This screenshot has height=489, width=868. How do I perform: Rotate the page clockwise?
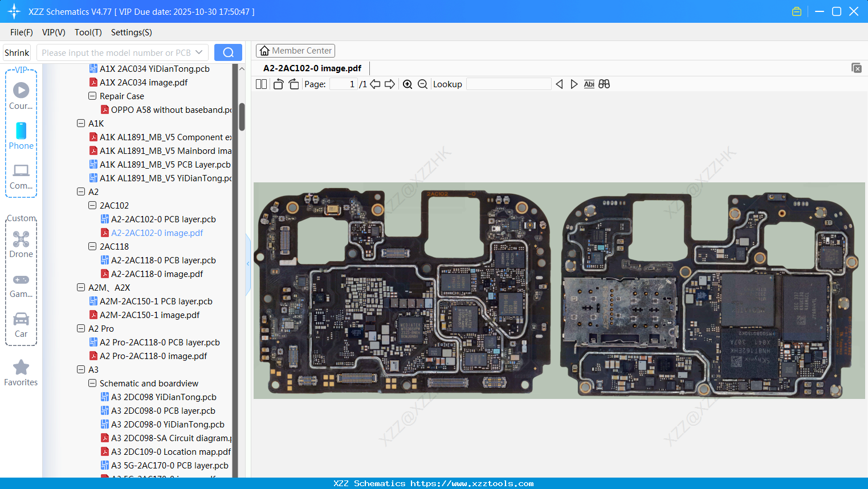(x=293, y=84)
